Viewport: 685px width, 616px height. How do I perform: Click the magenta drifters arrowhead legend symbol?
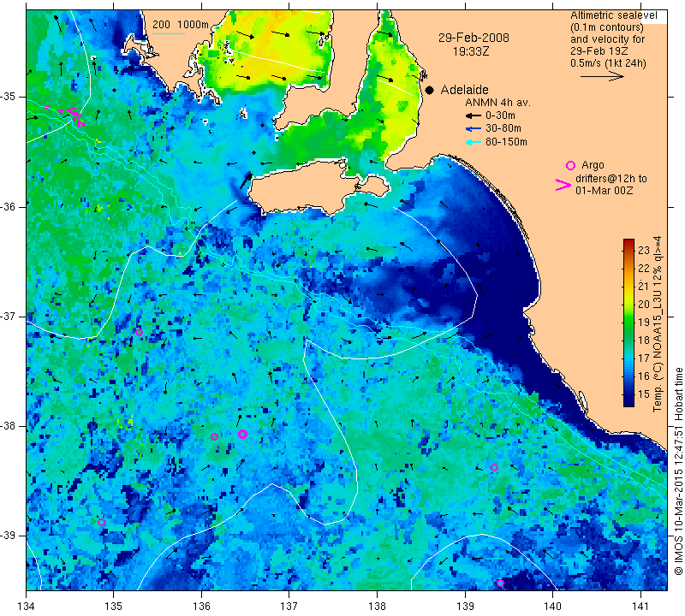point(563,185)
